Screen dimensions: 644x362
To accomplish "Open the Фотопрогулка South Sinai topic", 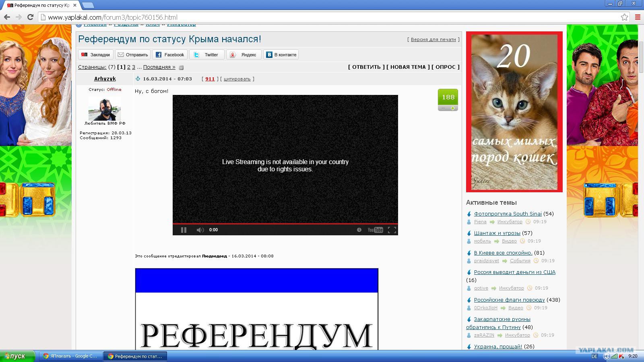I will point(508,214).
